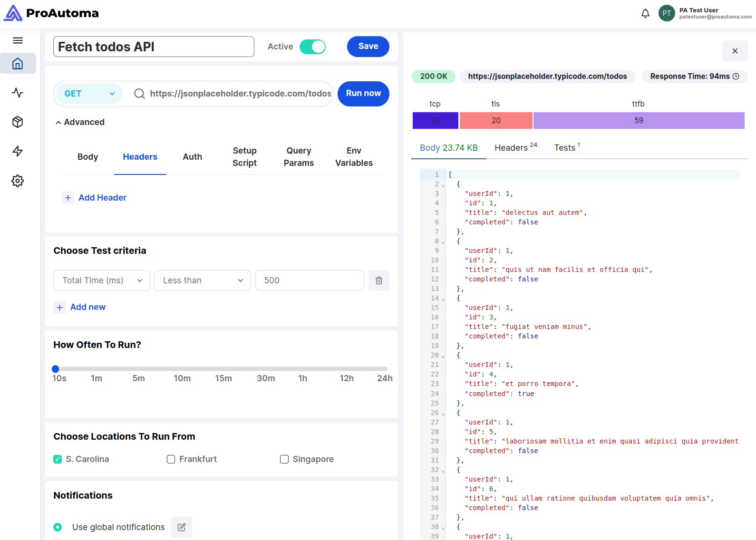Screen dimensions: 756x540
Task: Open the GET method dropdown
Action: coord(89,94)
